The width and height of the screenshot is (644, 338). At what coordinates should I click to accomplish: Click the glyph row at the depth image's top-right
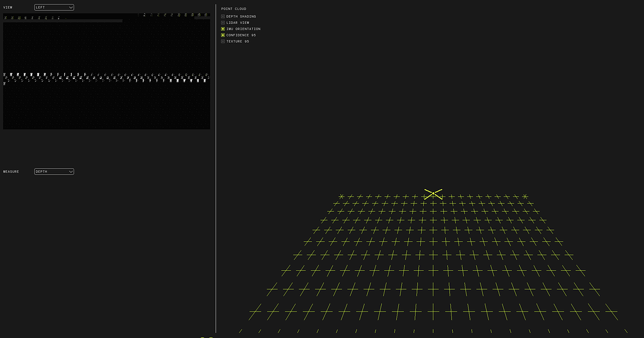point(173,14)
